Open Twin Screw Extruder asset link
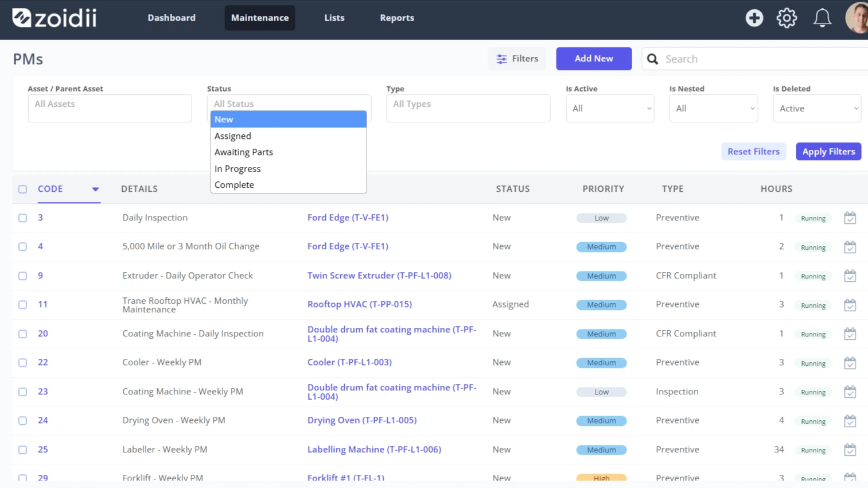 pos(379,276)
